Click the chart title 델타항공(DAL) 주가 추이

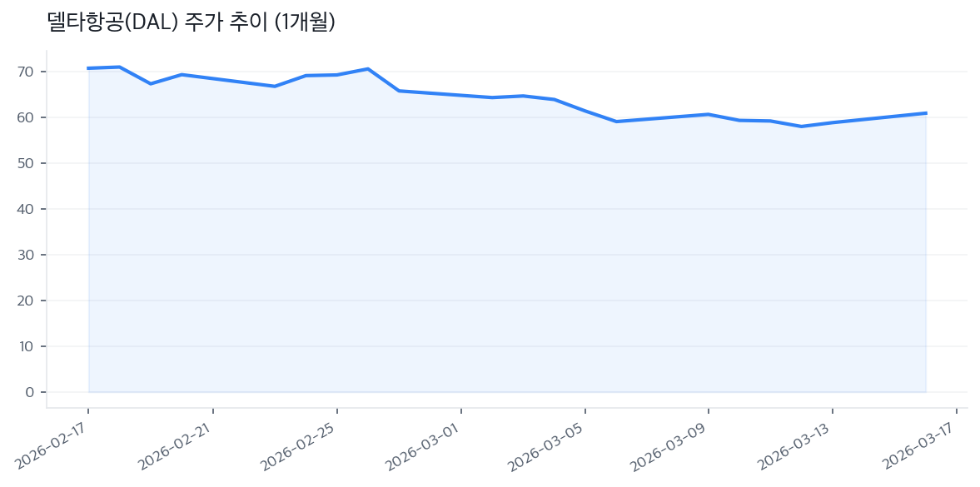pyautogui.click(x=192, y=22)
